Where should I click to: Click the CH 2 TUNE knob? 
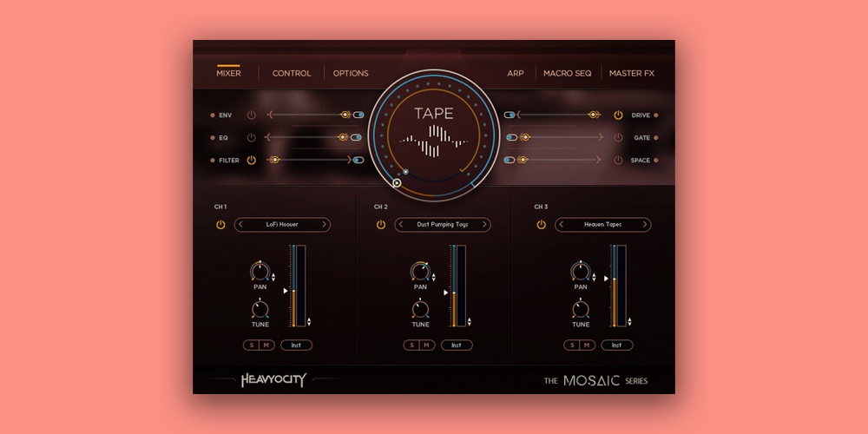click(x=420, y=310)
